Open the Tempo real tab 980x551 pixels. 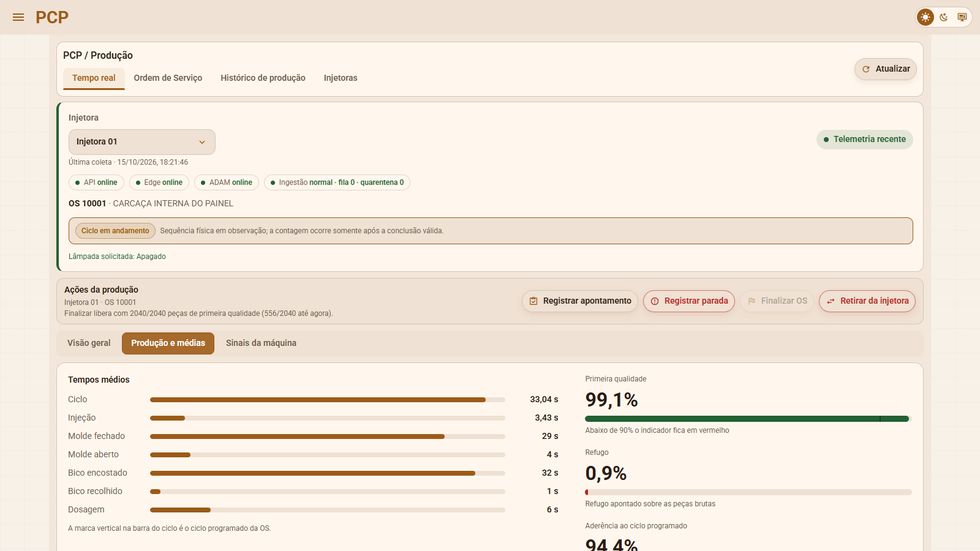coord(94,78)
